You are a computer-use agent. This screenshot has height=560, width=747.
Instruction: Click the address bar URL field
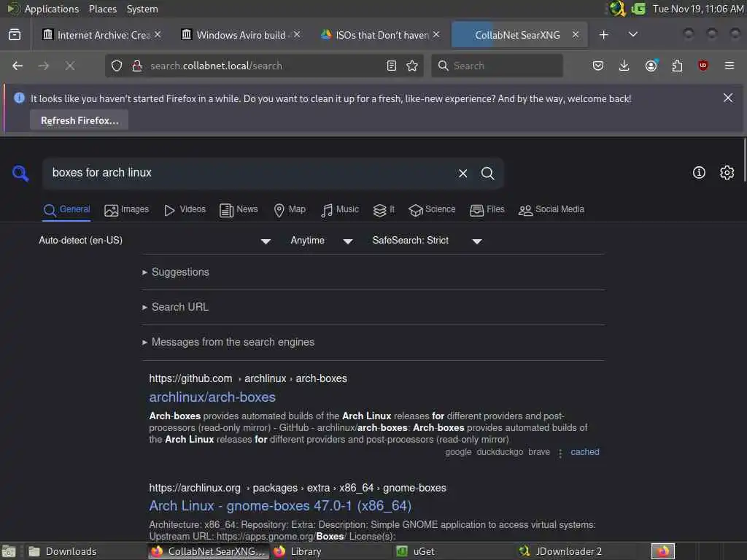[264, 66]
